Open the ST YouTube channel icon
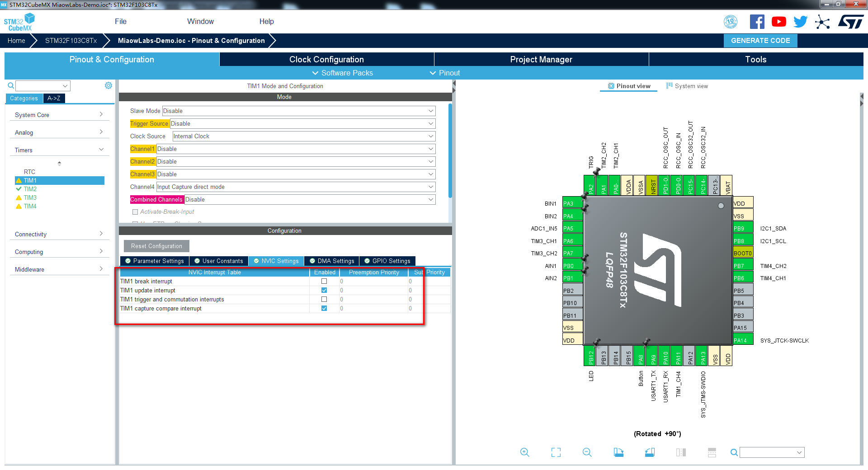The image size is (868, 470). point(779,22)
